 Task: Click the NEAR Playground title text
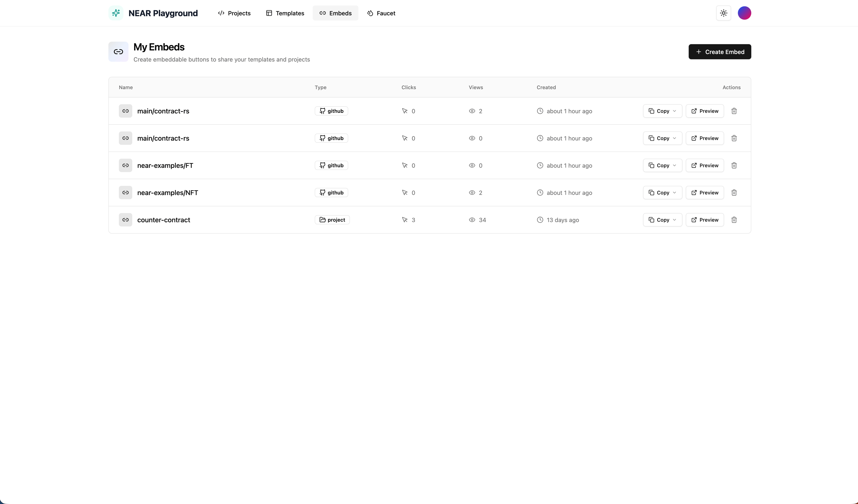pos(163,13)
